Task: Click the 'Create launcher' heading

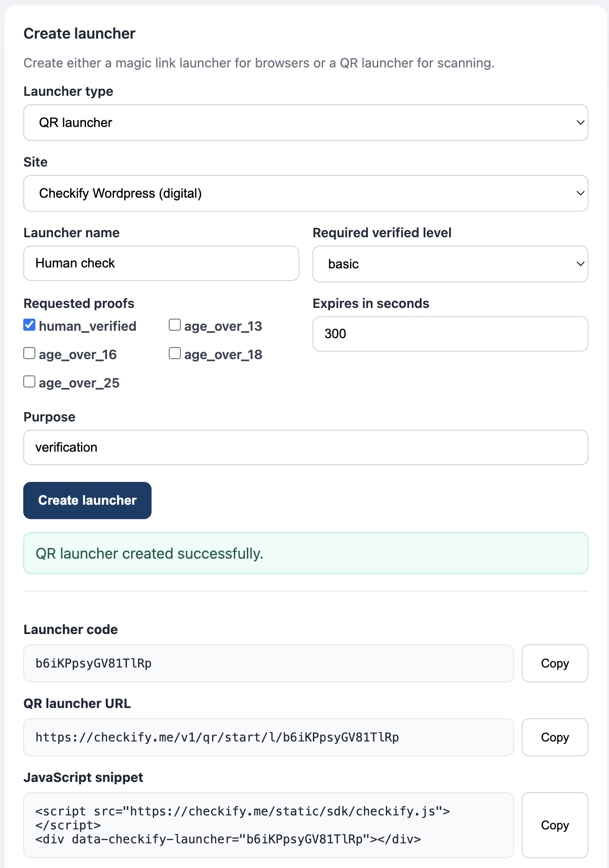Action: tap(79, 33)
